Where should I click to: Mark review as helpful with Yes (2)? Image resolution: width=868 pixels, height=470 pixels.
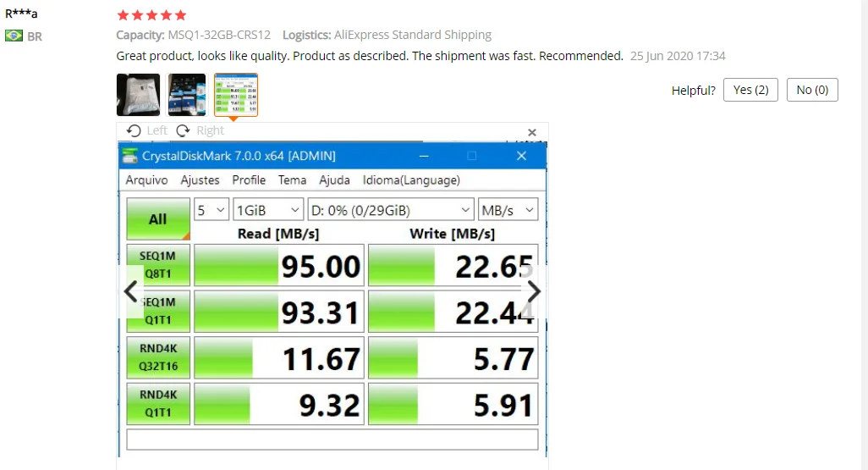(x=750, y=90)
